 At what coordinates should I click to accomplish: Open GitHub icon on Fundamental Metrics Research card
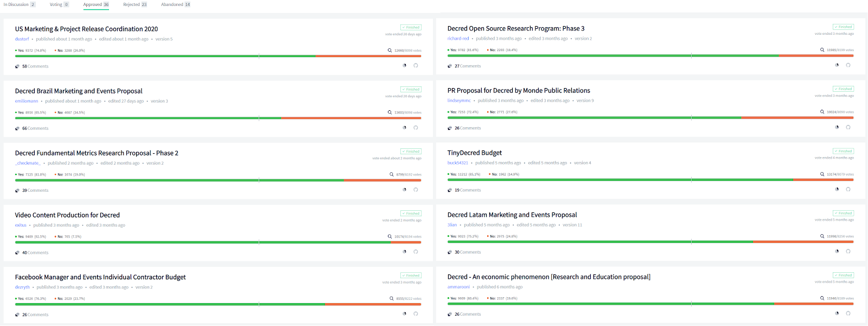click(416, 190)
